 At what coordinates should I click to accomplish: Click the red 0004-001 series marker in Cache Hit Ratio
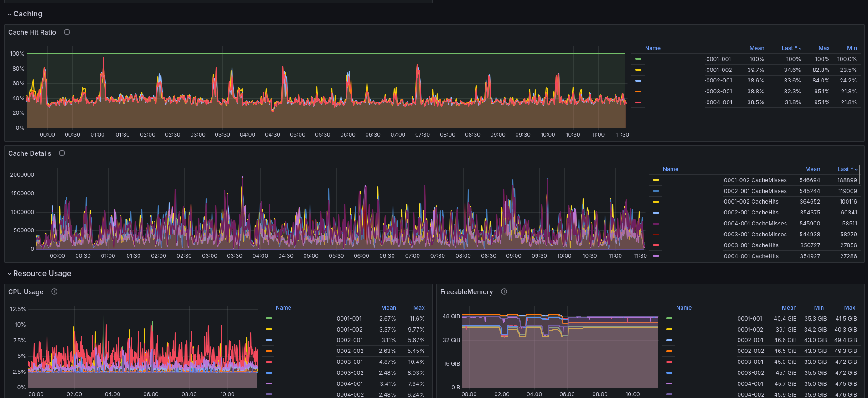[x=638, y=102]
